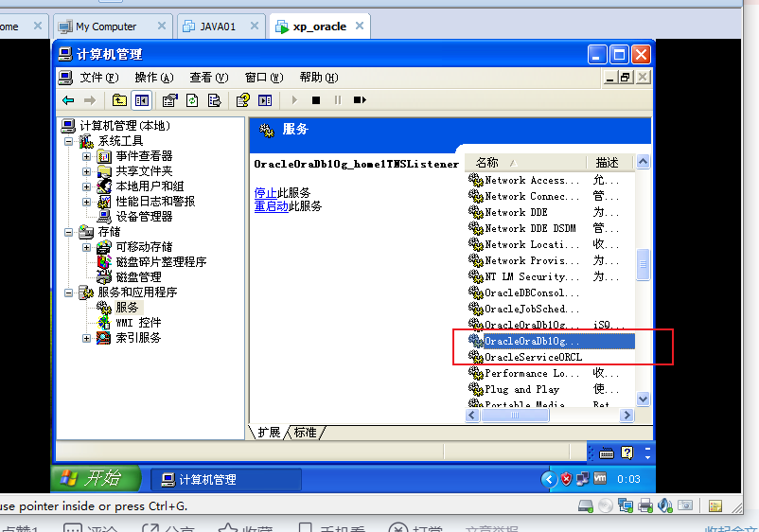Expand the 可移动存储 node
The height and width of the screenshot is (532, 759).
[87, 247]
